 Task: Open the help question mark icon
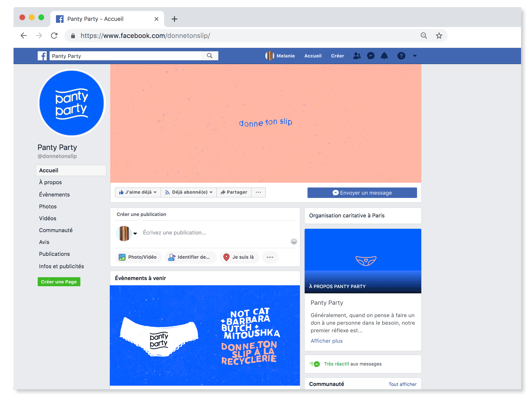pyautogui.click(x=401, y=56)
